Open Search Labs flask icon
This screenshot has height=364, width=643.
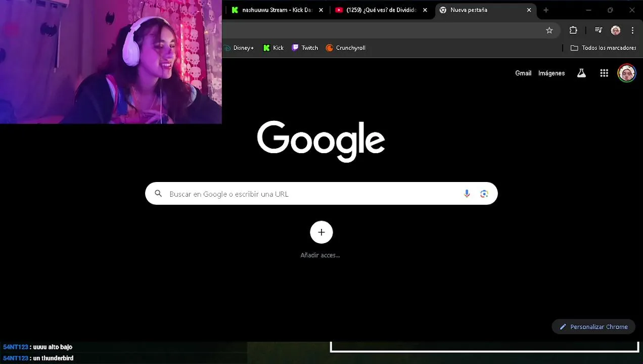click(x=581, y=73)
